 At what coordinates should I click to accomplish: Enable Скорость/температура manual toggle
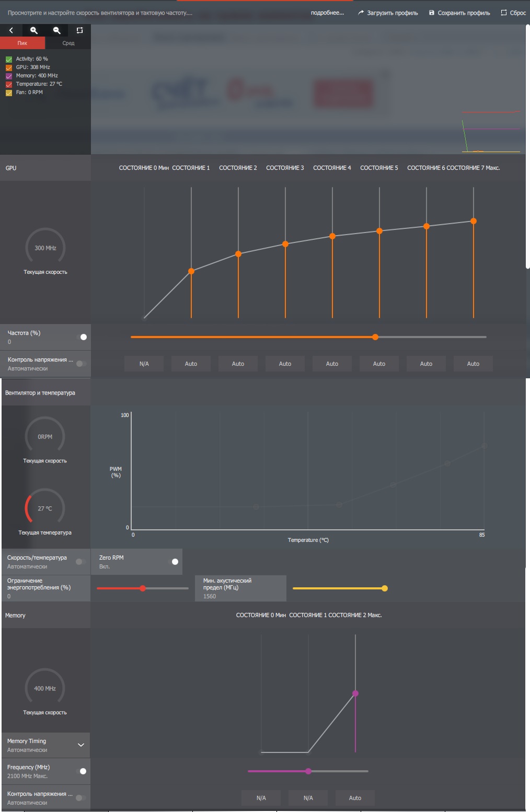[81, 562]
